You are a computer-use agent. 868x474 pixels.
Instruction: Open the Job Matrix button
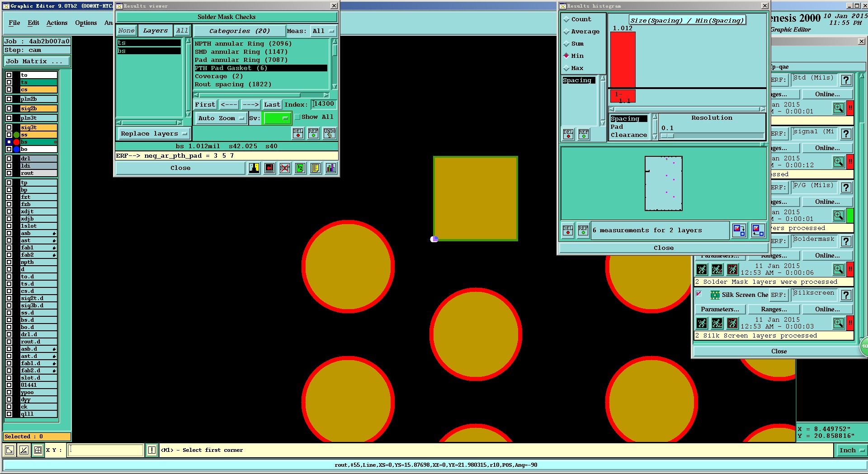(37, 61)
